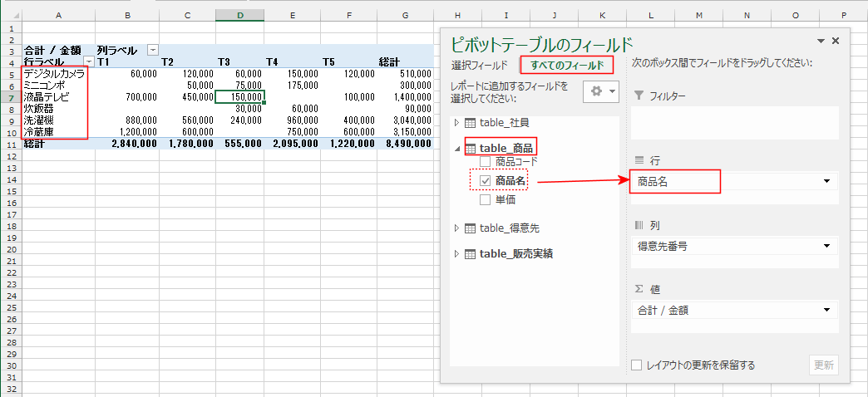Select cell with value 700,000

[127, 97]
